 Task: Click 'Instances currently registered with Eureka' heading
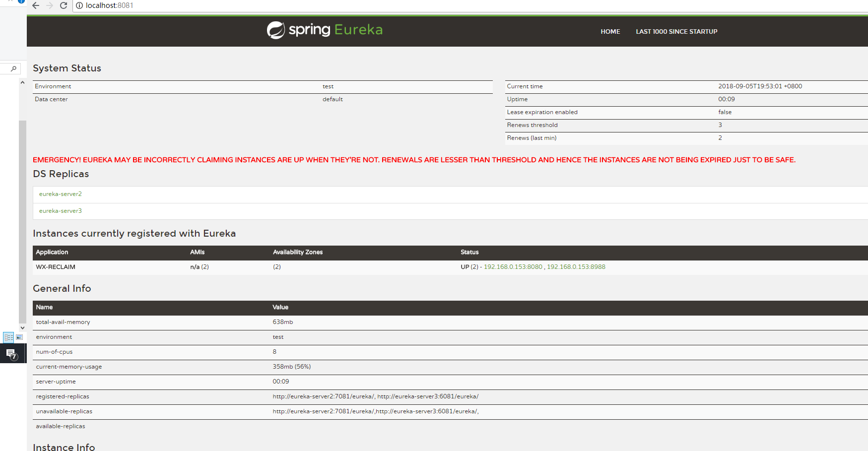(134, 233)
